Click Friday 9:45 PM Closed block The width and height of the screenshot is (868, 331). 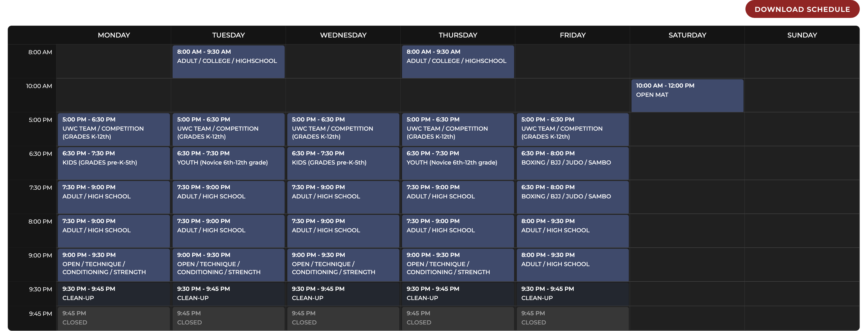point(572,318)
